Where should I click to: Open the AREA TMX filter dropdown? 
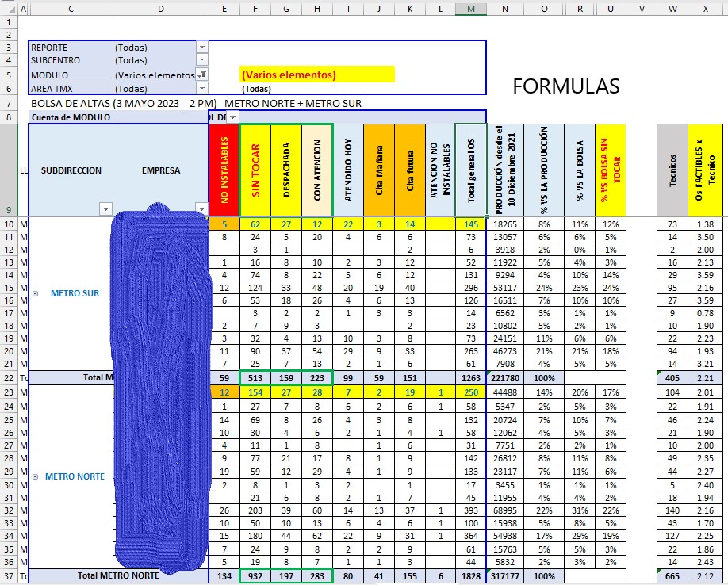202,88
